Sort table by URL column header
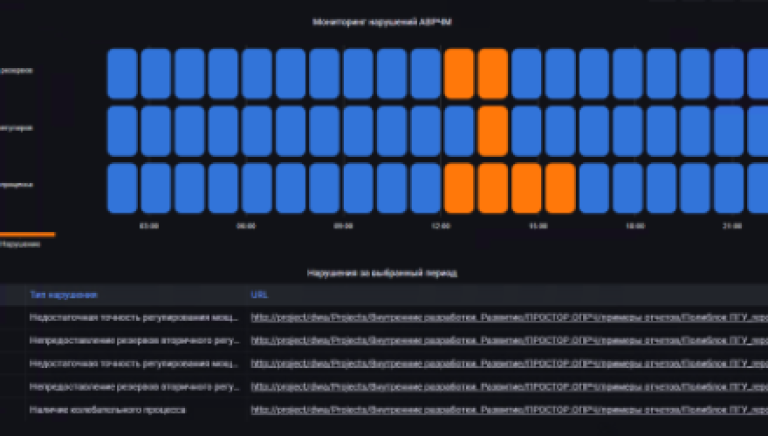Image resolution: width=768 pixels, height=436 pixels. pos(260,295)
